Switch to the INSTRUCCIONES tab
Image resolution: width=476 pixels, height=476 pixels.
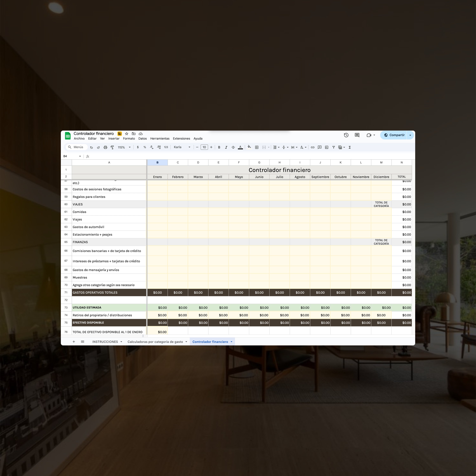(x=105, y=342)
